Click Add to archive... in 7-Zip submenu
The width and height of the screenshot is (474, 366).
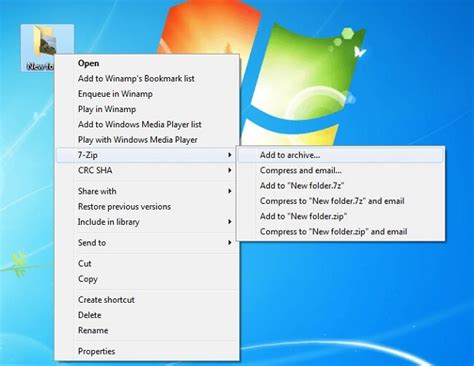pyautogui.click(x=341, y=155)
